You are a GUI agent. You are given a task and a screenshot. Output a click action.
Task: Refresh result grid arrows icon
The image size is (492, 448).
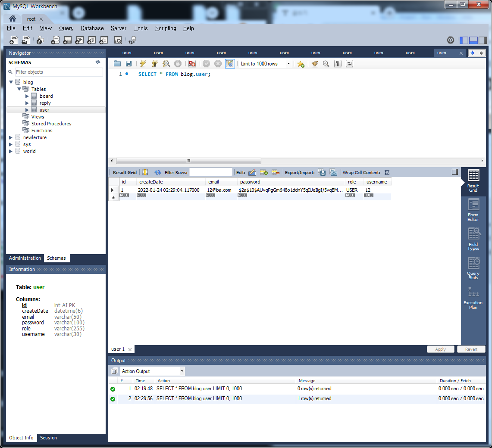[x=157, y=172]
